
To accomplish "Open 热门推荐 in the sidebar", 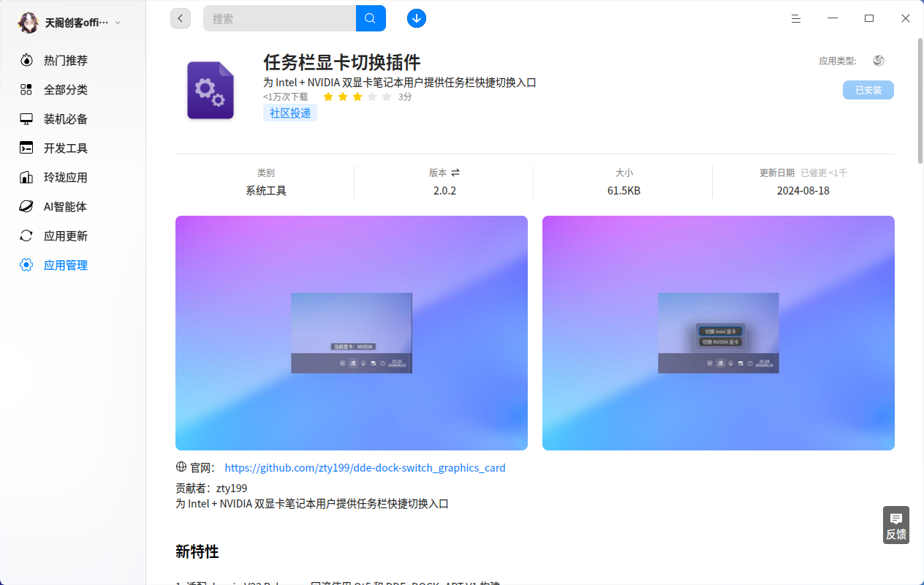I will click(x=65, y=61).
